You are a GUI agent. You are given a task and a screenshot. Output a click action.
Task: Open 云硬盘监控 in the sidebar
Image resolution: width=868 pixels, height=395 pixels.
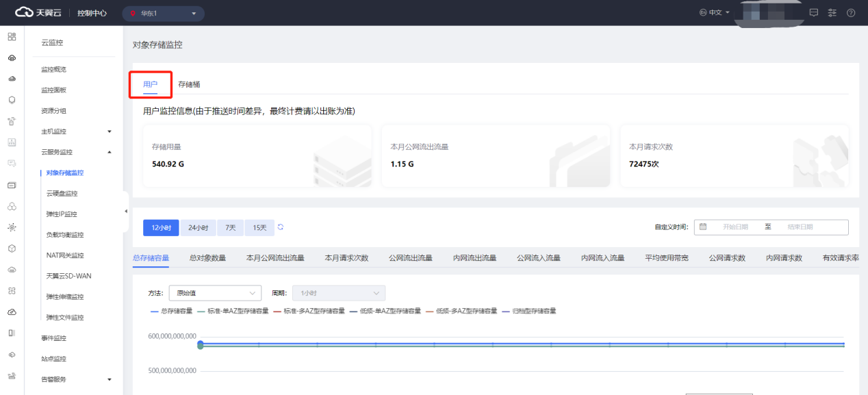pyautogui.click(x=62, y=194)
